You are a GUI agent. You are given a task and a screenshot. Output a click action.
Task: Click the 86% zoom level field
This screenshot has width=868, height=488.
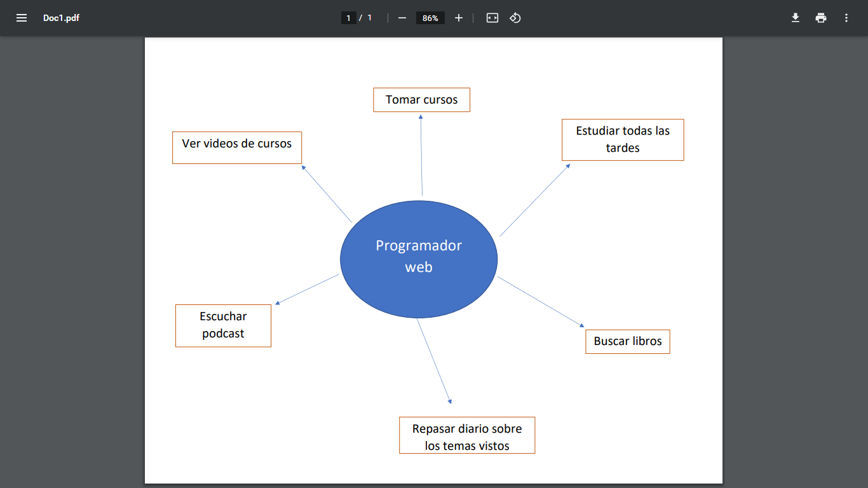click(430, 18)
